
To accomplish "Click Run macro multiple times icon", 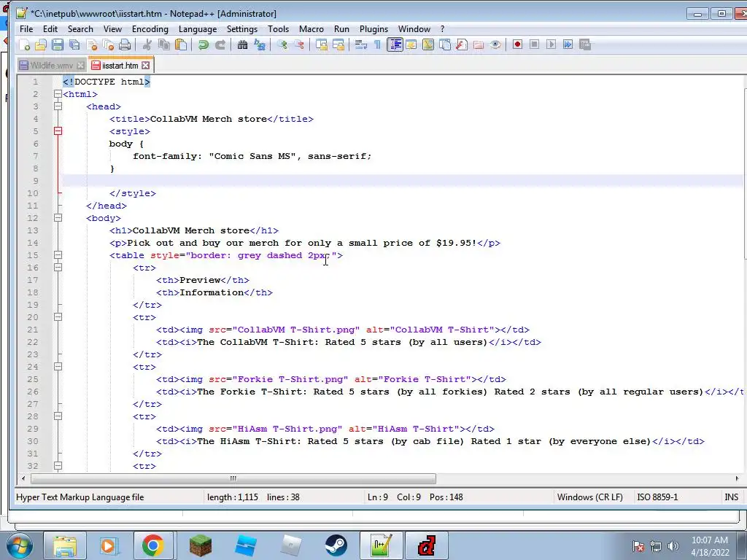I will pos(568,44).
